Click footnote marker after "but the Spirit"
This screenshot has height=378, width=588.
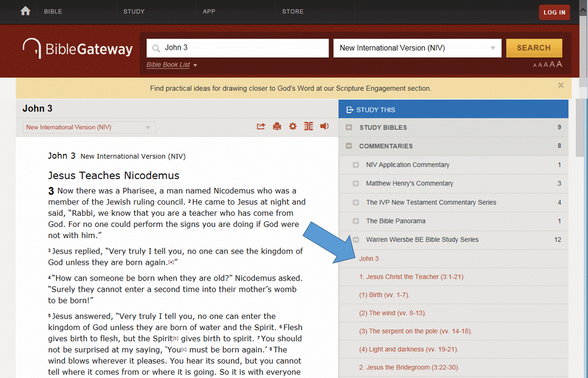tap(175, 338)
